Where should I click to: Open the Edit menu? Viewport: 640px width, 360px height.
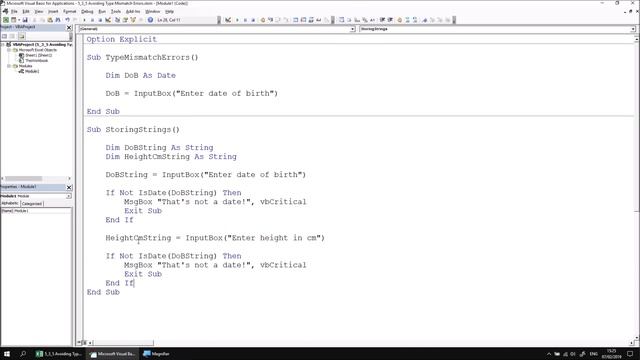click(x=26, y=11)
